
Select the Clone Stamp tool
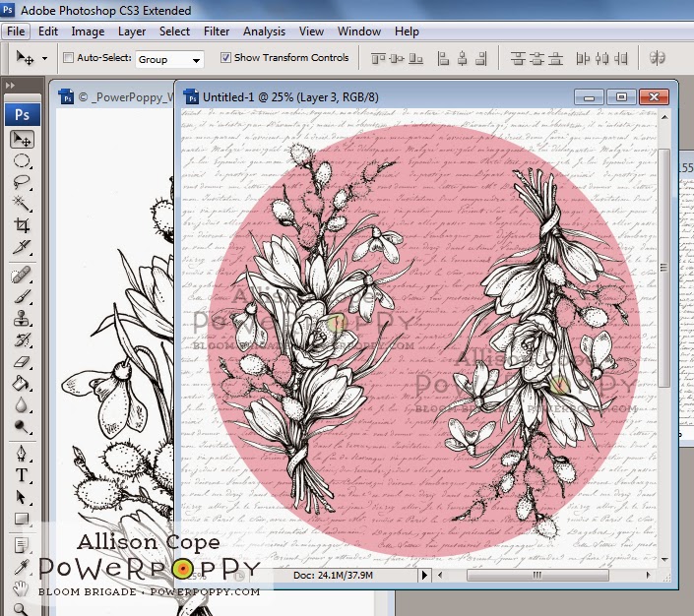pyautogui.click(x=22, y=318)
